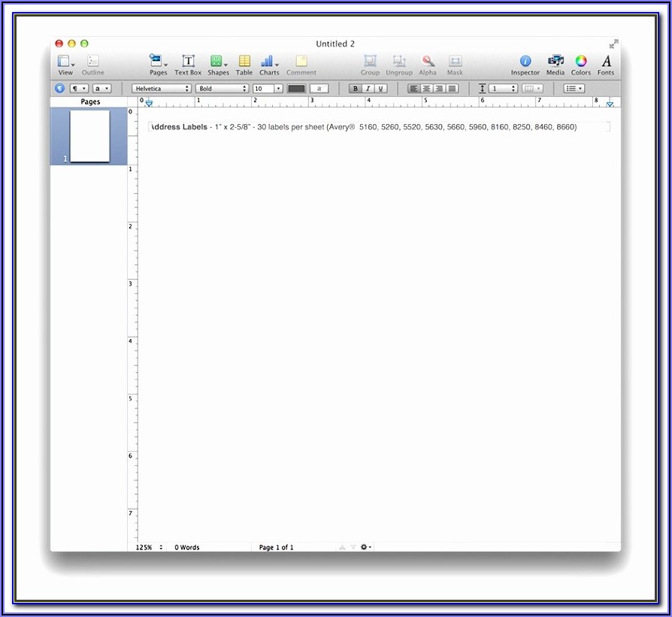Click the Page 1 of 1 indicator

click(276, 547)
